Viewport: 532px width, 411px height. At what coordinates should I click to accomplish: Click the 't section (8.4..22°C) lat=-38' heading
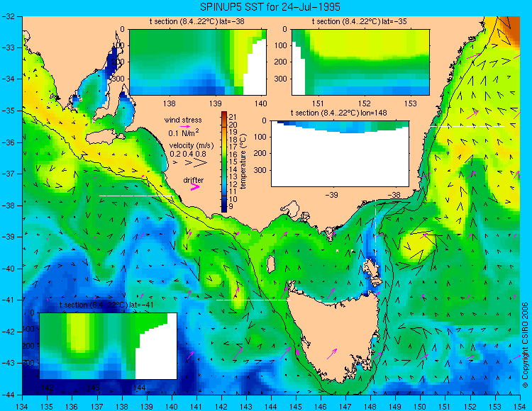coord(196,22)
